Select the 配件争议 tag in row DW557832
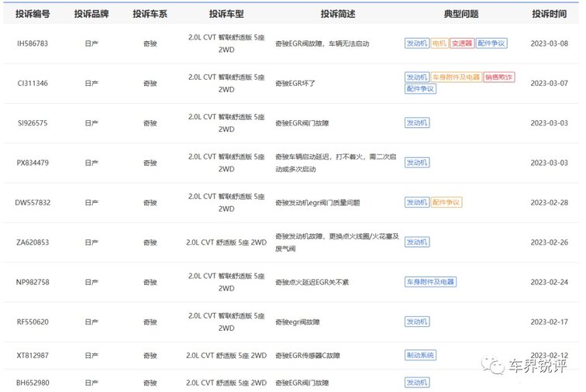The image size is (586, 392). (x=446, y=202)
